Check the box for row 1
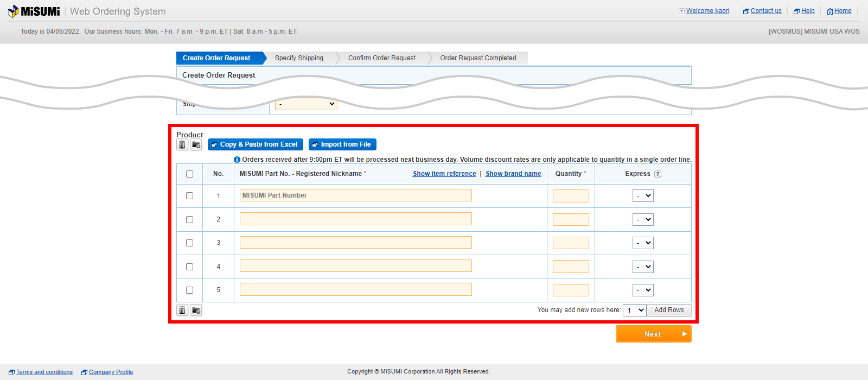 (189, 196)
